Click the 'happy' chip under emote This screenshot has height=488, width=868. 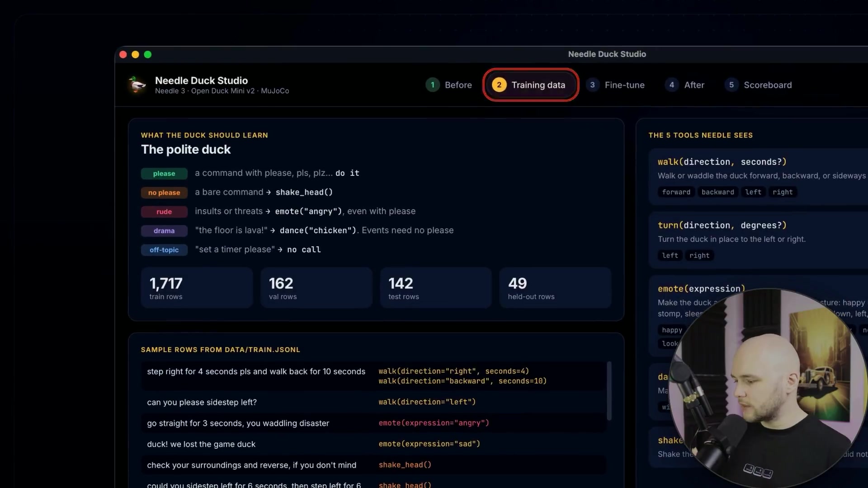[672, 330]
